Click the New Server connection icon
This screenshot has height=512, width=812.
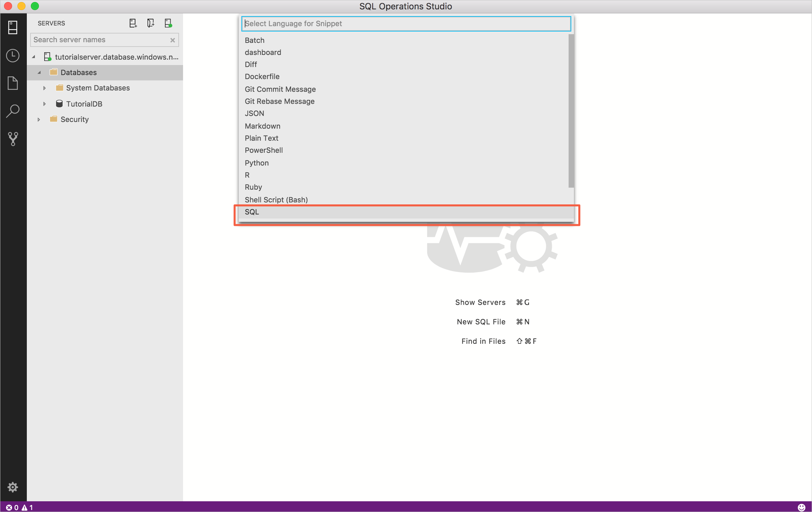[132, 23]
